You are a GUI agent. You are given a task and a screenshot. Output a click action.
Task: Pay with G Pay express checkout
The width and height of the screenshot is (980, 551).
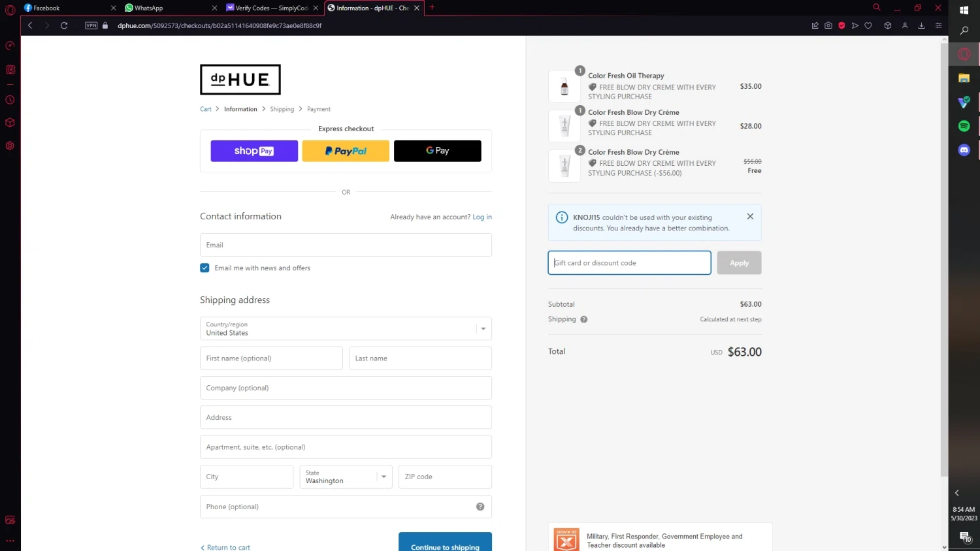click(438, 151)
